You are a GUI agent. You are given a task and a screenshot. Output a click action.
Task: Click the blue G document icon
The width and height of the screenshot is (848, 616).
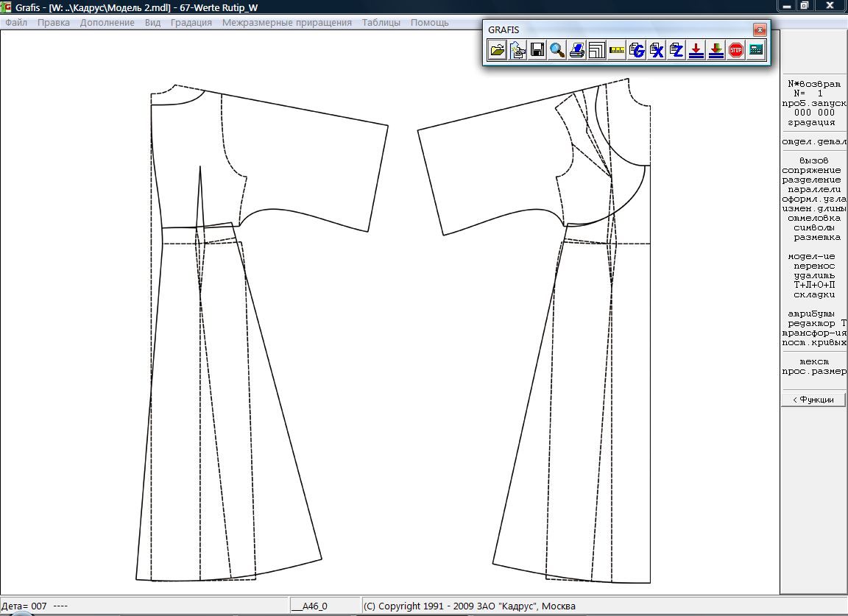coord(637,51)
